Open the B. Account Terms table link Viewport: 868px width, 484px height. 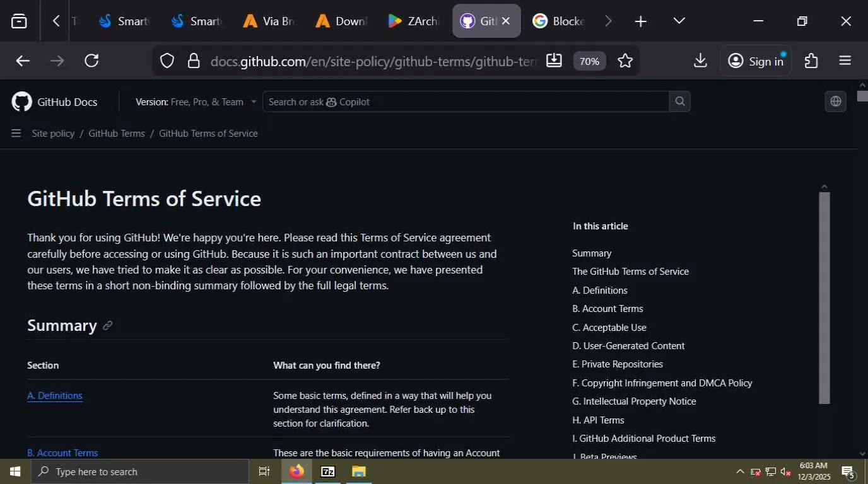pos(62,453)
